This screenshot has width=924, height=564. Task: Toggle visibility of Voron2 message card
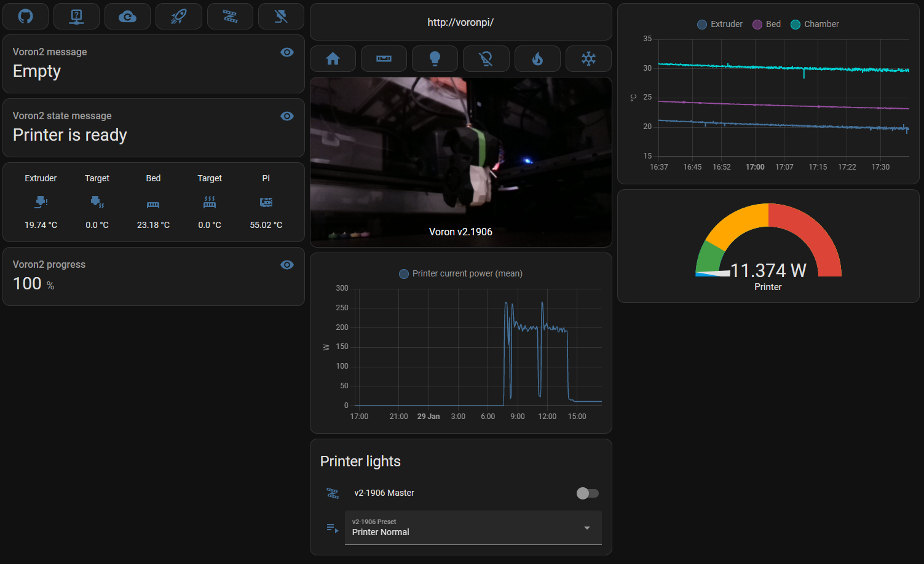point(287,52)
